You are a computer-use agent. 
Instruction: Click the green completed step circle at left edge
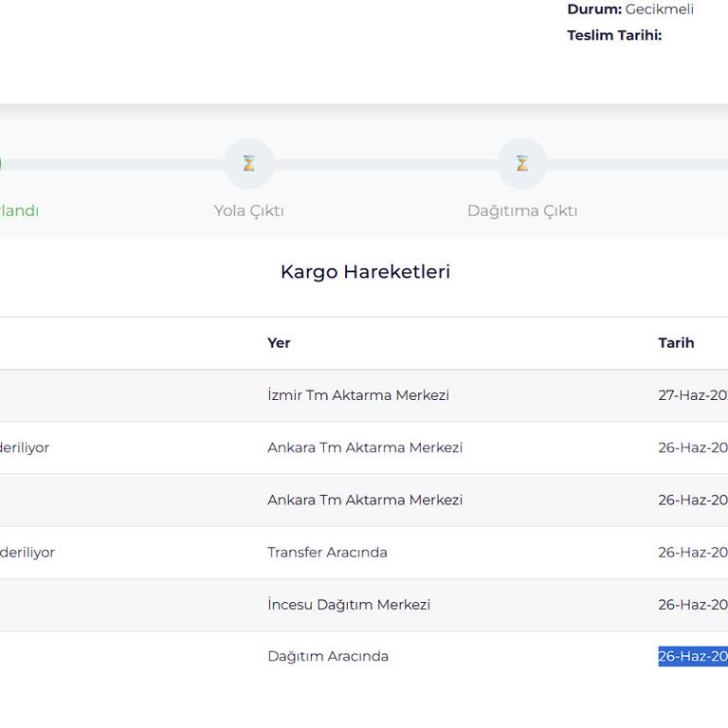(x=1, y=163)
